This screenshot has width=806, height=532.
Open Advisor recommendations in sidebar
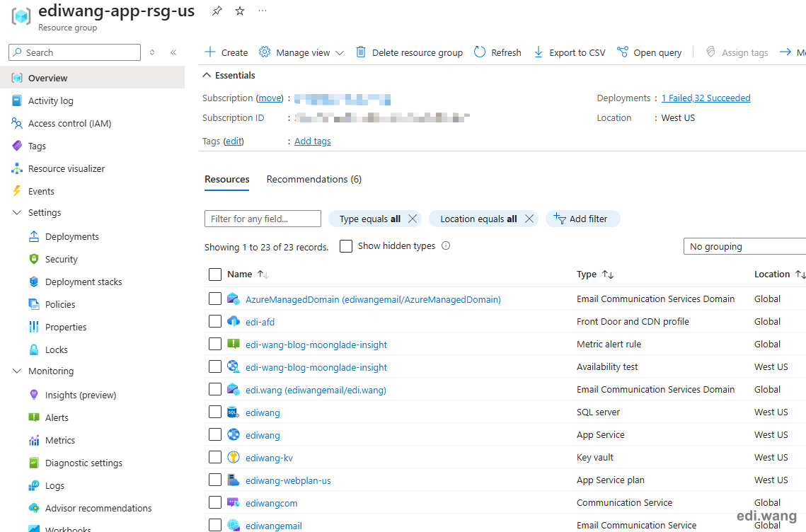click(x=98, y=508)
